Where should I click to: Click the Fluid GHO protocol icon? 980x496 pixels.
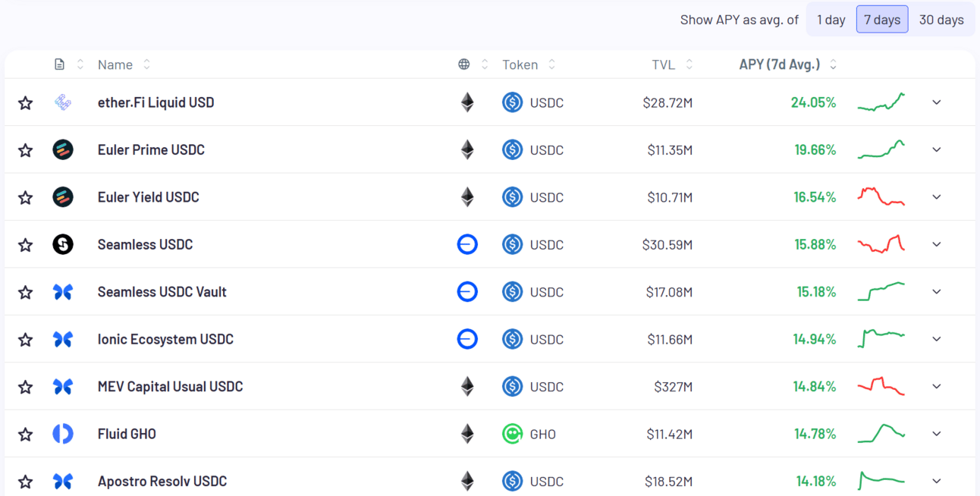coord(63,434)
